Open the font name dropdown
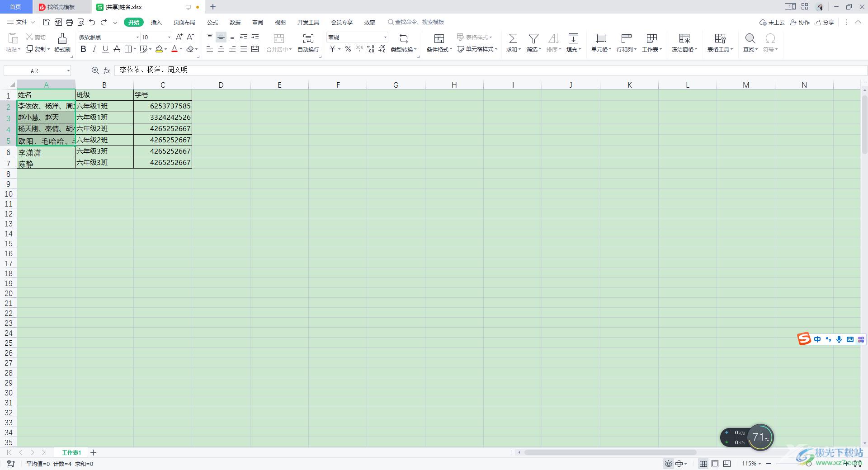 click(137, 37)
